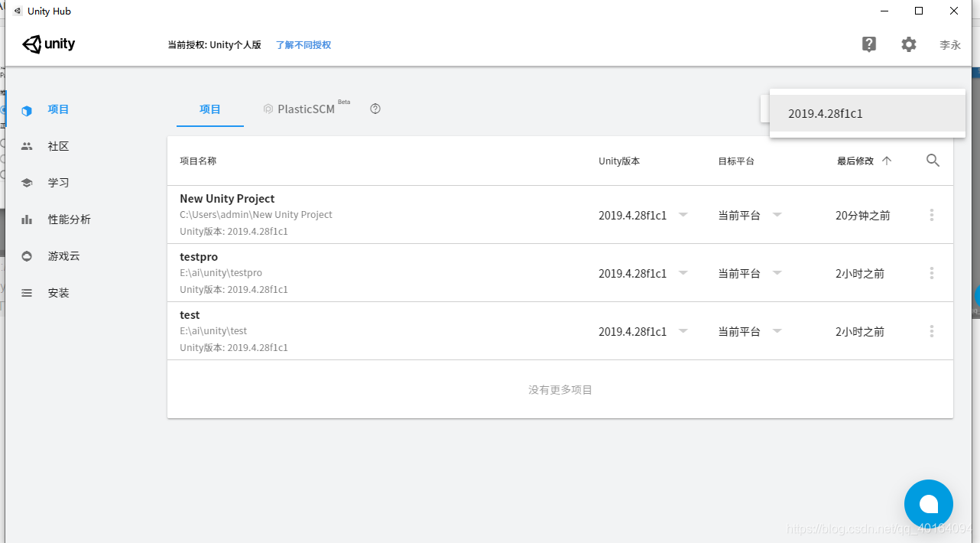Select 性能分析 in the left sidebar
Viewport: 980px width, 543px height.
(69, 219)
